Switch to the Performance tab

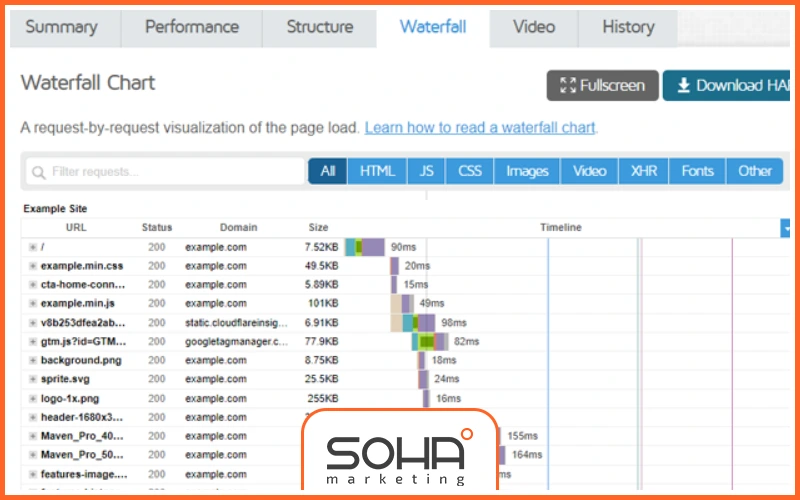(x=191, y=27)
